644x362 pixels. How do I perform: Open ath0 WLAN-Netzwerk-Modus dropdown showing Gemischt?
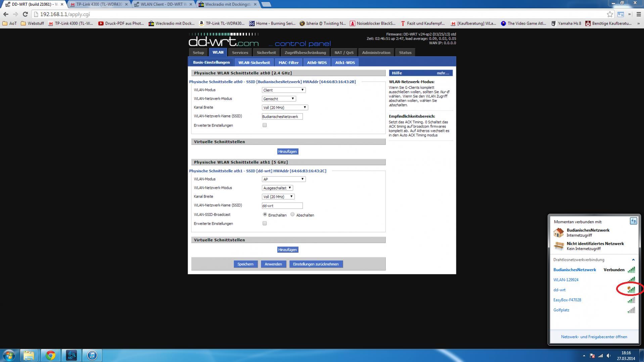pyautogui.click(x=279, y=99)
